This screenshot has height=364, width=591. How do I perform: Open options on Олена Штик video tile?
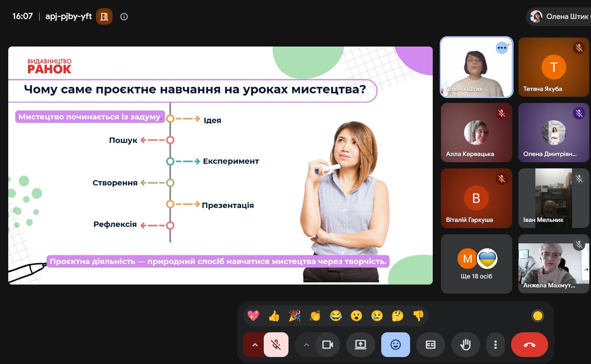click(x=502, y=48)
